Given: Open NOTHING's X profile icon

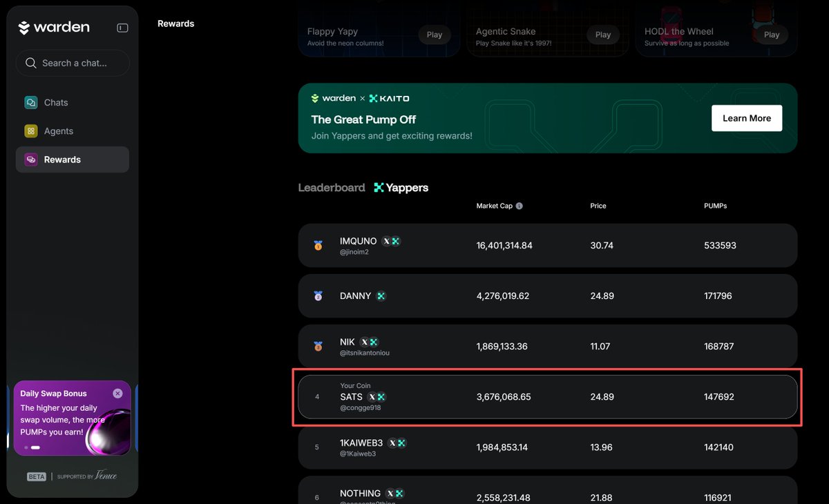Looking at the screenshot, I should coord(391,493).
